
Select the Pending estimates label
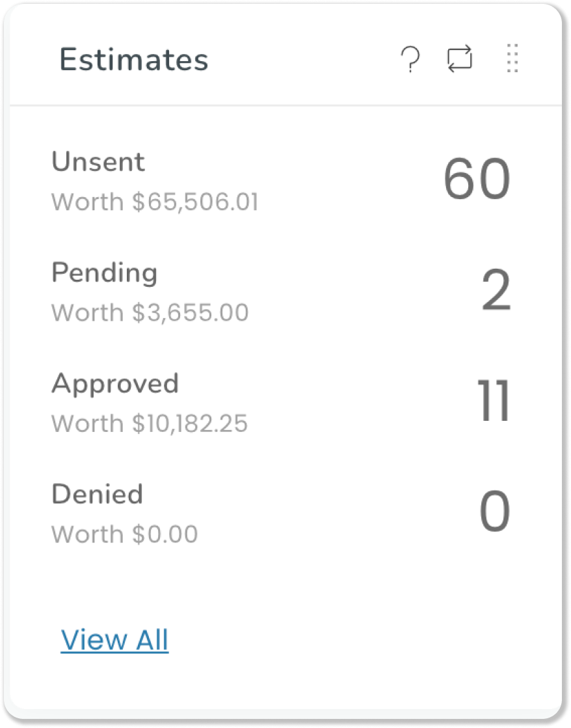(105, 273)
